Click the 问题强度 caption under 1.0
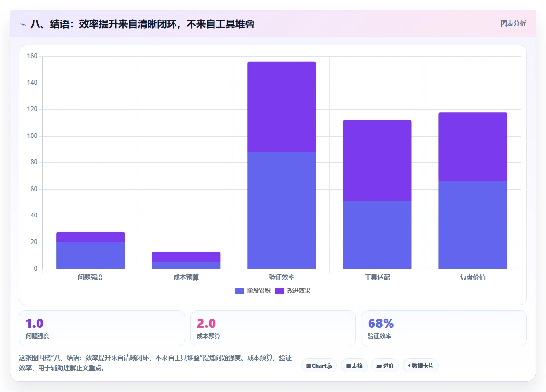This screenshot has width=546, height=392. click(x=38, y=336)
